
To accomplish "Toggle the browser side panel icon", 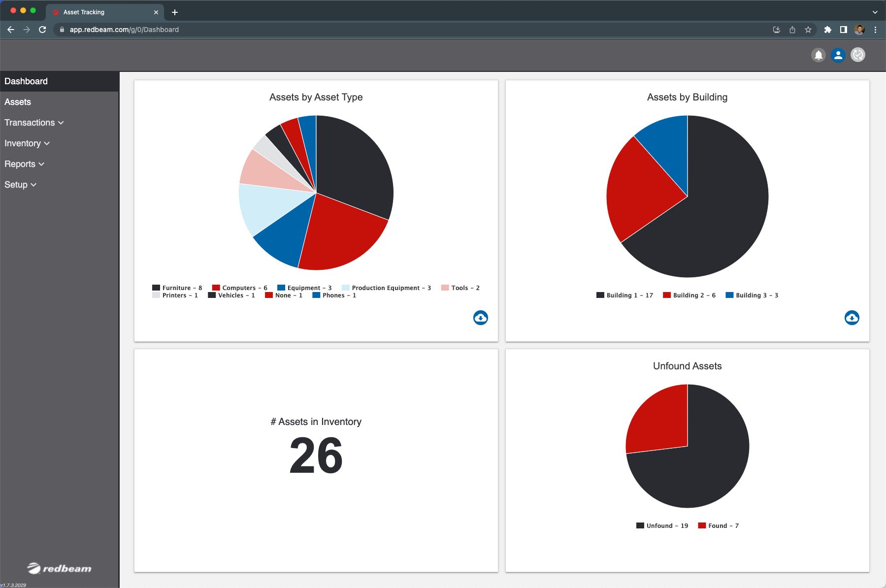I will 843,30.
